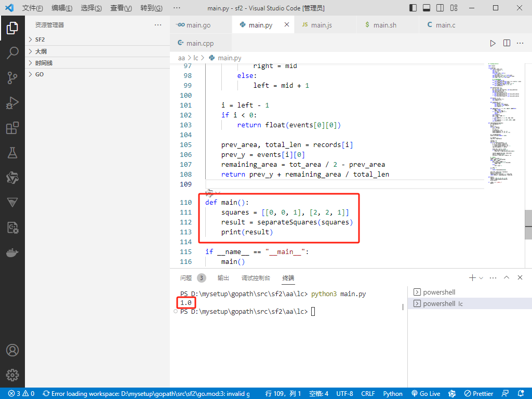Expand the GO section in explorer
This screenshot has width=532, height=399.
tap(97, 74)
